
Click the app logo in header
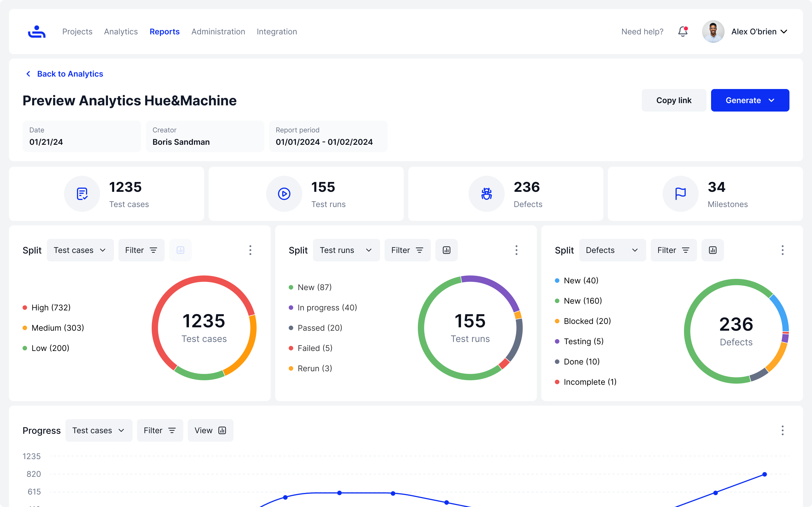click(37, 32)
